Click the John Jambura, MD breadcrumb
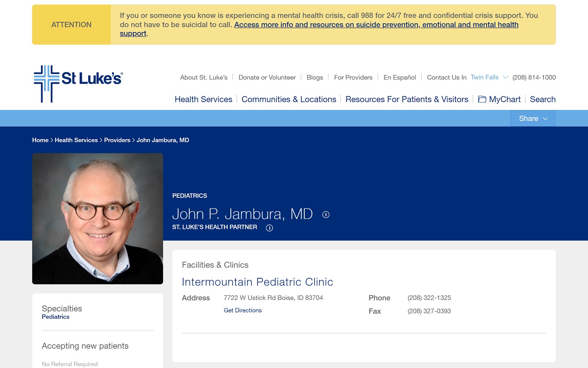 click(x=163, y=140)
